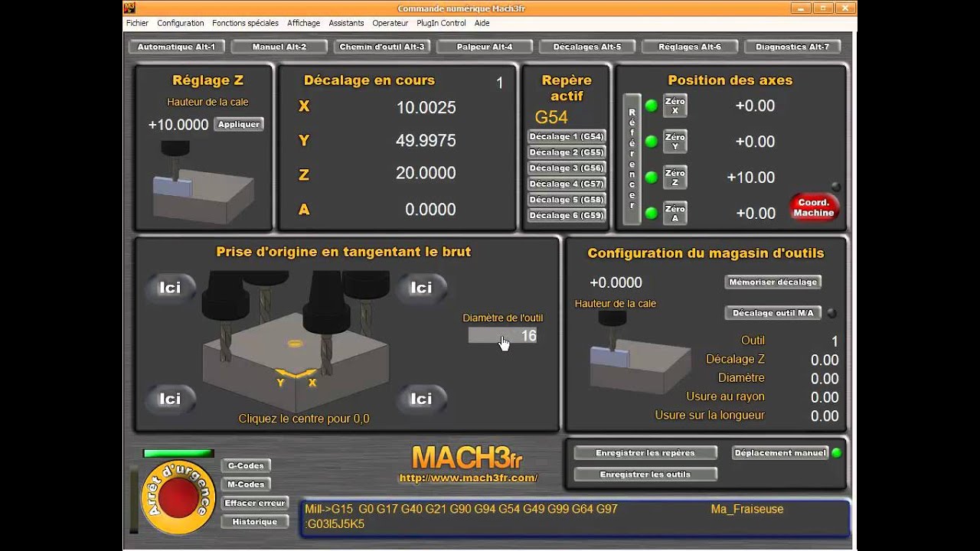The height and width of the screenshot is (551, 980).
Task: Click the vertical Référencer button
Action: tap(632, 159)
